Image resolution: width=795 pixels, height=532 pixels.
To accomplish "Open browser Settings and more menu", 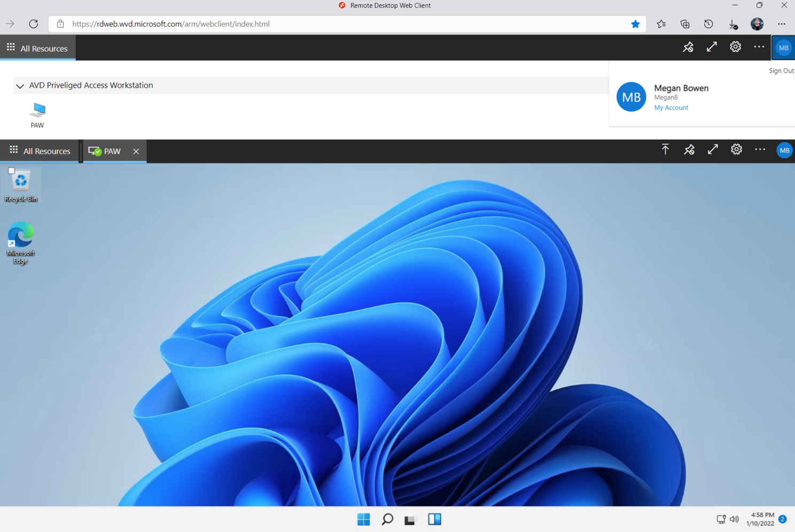I will tap(781, 24).
